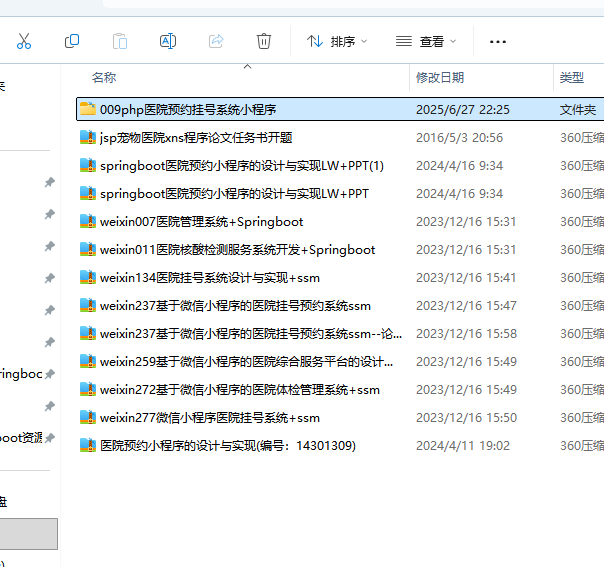
Task: Click the Delete trash can icon
Action: pos(264,41)
